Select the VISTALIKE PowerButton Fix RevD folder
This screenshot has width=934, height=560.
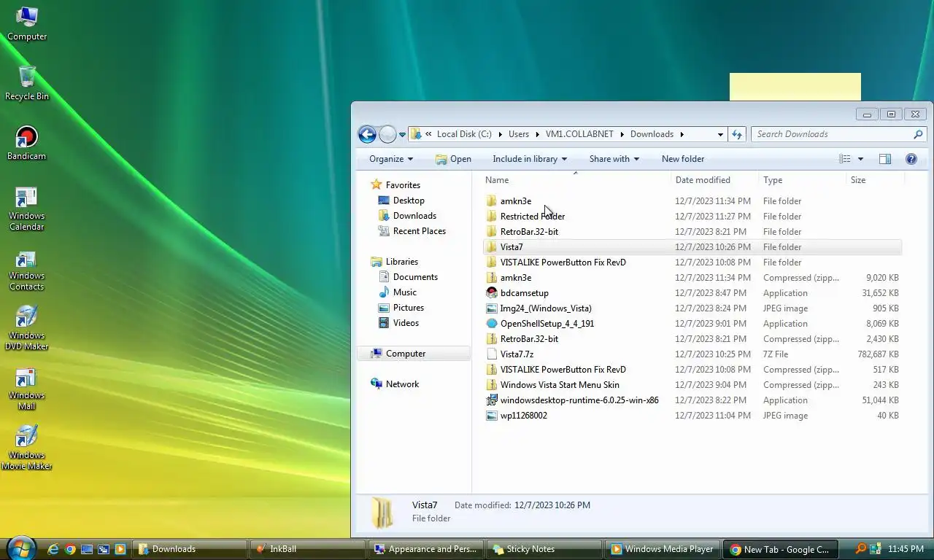pyautogui.click(x=692, y=262)
